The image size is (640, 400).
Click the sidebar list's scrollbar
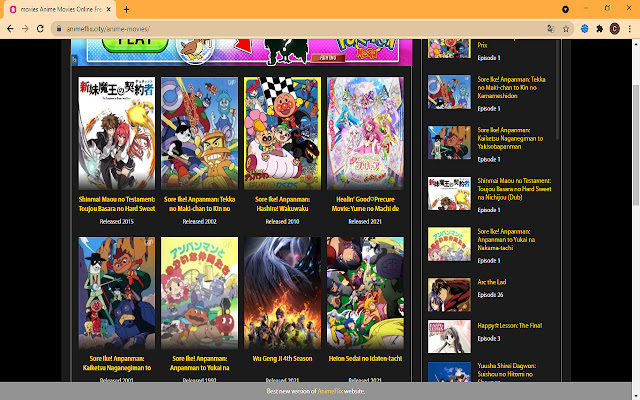pos(558,88)
